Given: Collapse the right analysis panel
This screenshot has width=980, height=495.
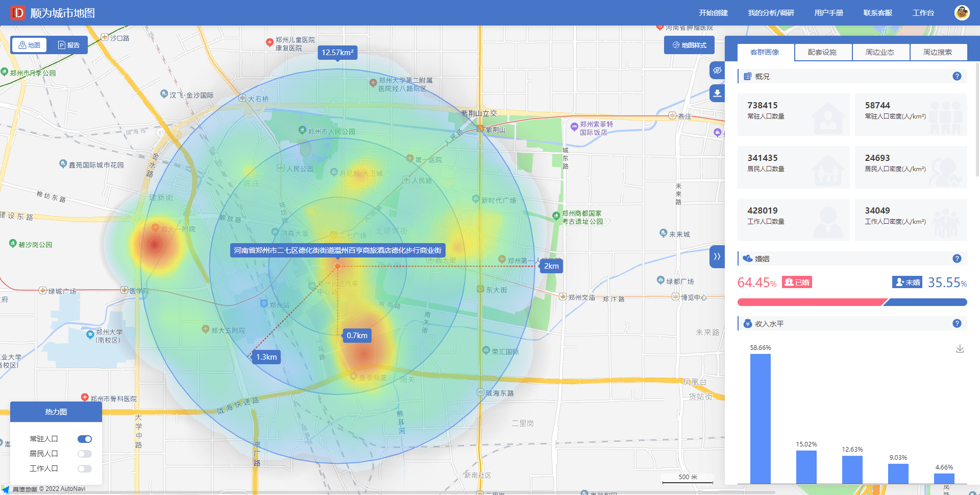Looking at the screenshot, I should click(x=717, y=256).
